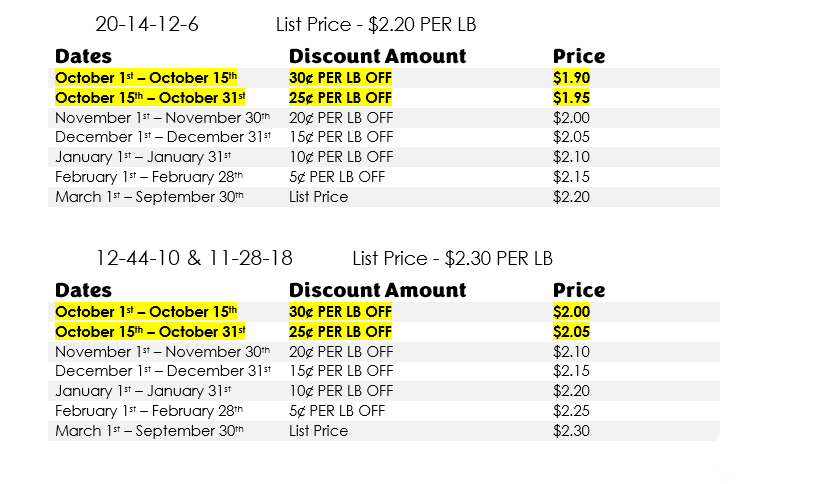813x484 pixels.
Task: Select the yellow-highlighted $2.05 price
Action: tap(571, 332)
